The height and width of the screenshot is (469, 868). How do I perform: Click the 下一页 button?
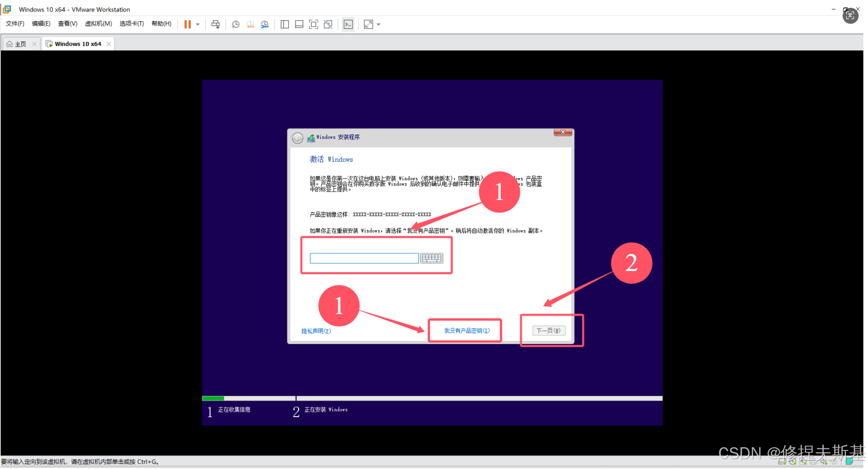coord(548,330)
